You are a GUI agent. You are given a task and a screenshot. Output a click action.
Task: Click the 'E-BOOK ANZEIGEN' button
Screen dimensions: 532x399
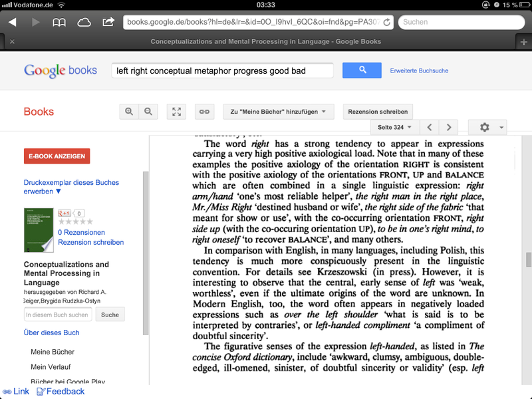pos(57,156)
